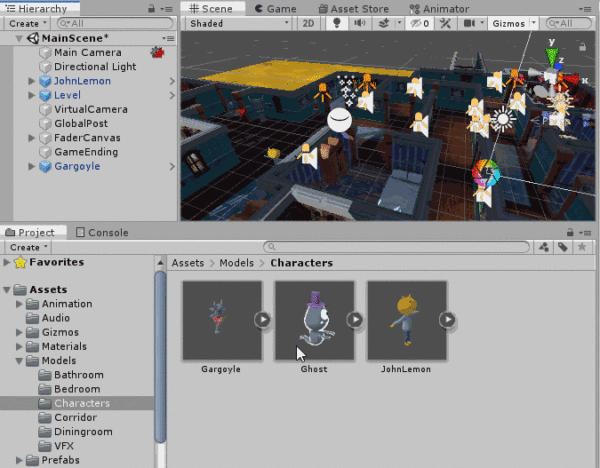Open the Asset Store tab
Screen dimensions: 600x468
point(354,8)
